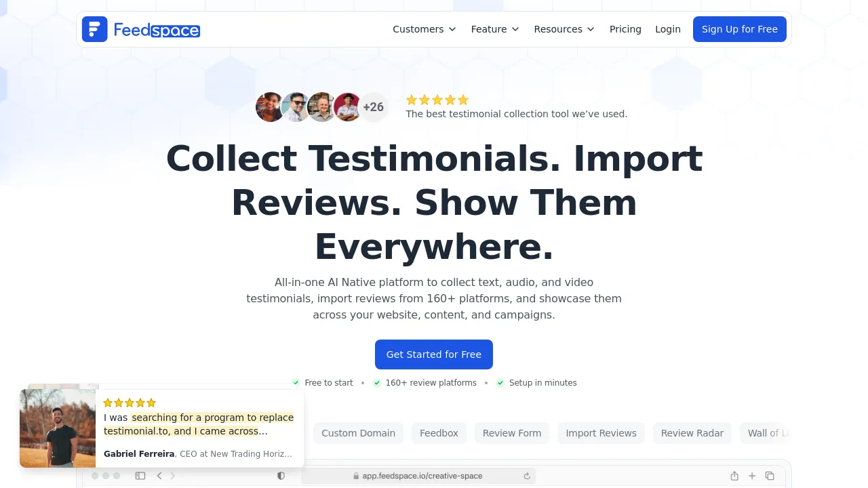Click the "Setup in minutes" text
The height and width of the screenshot is (488, 868).
coord(543,383)
